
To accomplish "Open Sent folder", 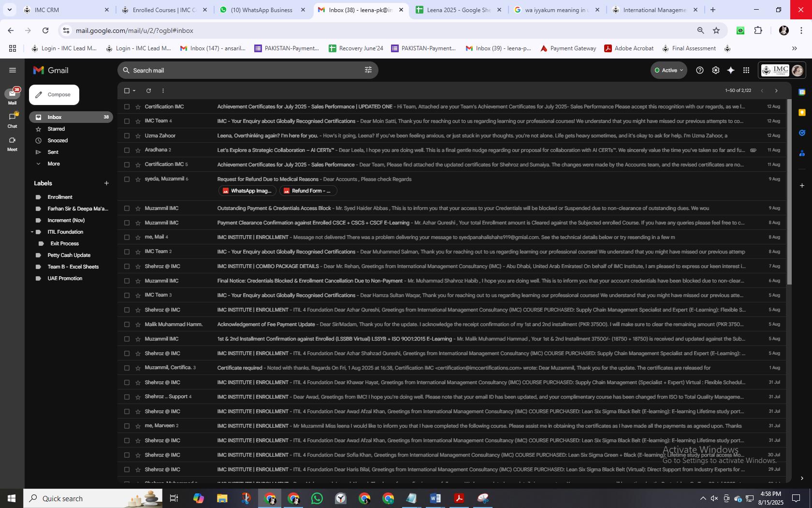I will (53, 152).
